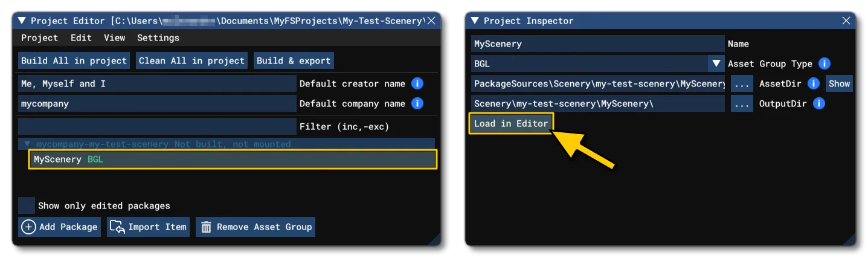Open info icon beside Asset Group Type
The width and height of the screenshot is (868, 258).
[x=824, y=63]
